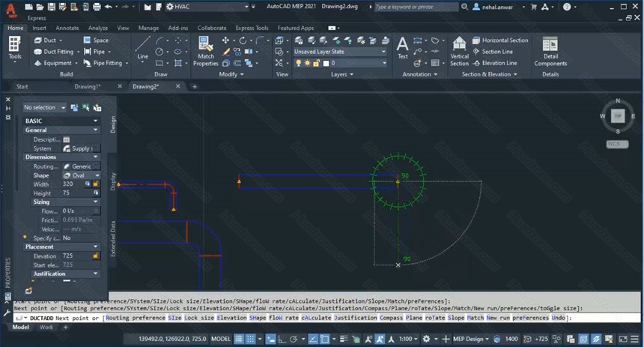Toggle lineweight display in status bar
Image resolution: width=644 pixels, height=347 pixels.
[x=344, y=339]
